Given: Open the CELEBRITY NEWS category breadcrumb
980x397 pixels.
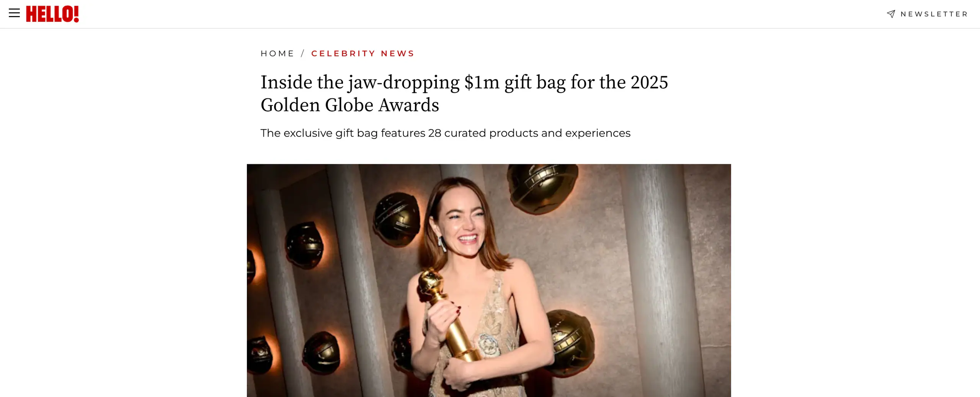Looking at the screenshot, I should (363, 54).
